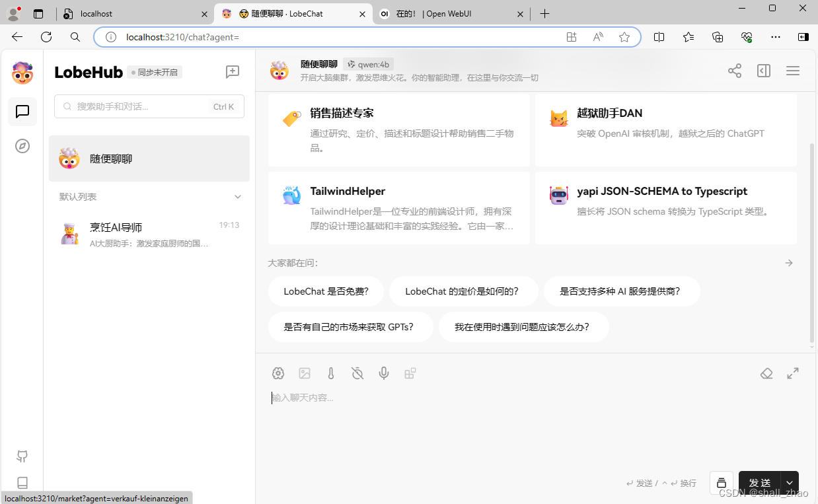Viewport: 818px width, 504px height.
Task: Click the 随便聊聊 header avatar
Action: (x=279, y=71)
